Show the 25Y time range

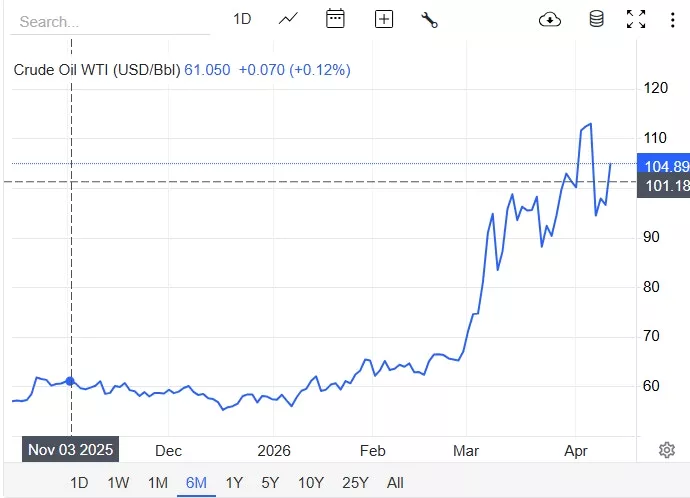tap(355, 483)
